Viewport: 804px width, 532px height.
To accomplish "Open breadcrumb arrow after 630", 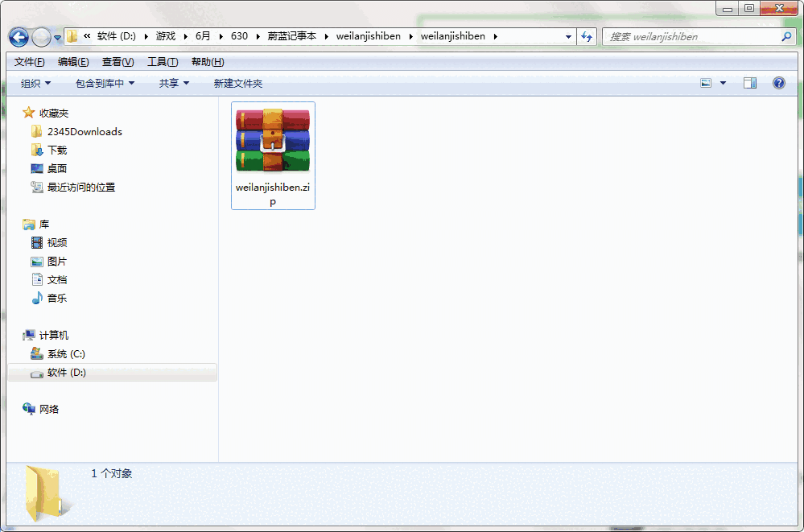I will pyautogui.click(x=258, y=36).
